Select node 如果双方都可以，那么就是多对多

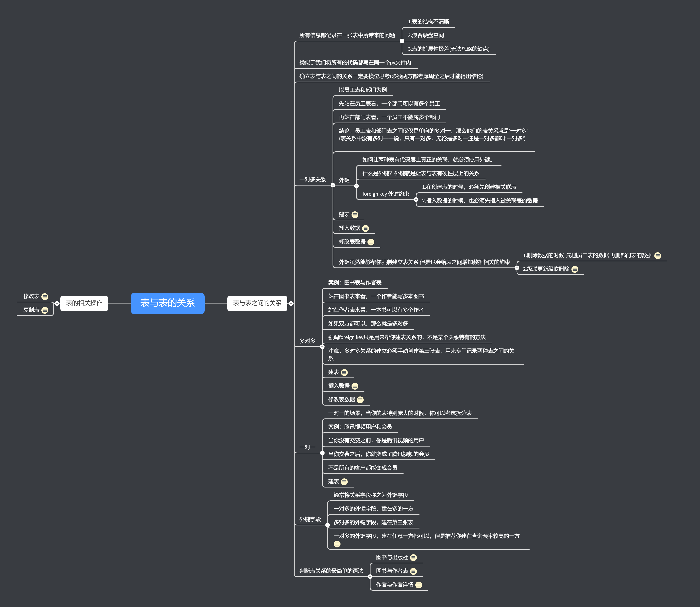click(x=368, y=323)
